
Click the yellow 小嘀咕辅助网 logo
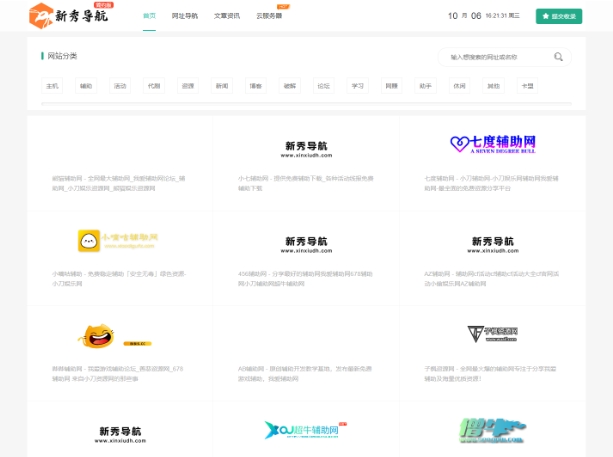pyautogui.click(x=118, y=240)
